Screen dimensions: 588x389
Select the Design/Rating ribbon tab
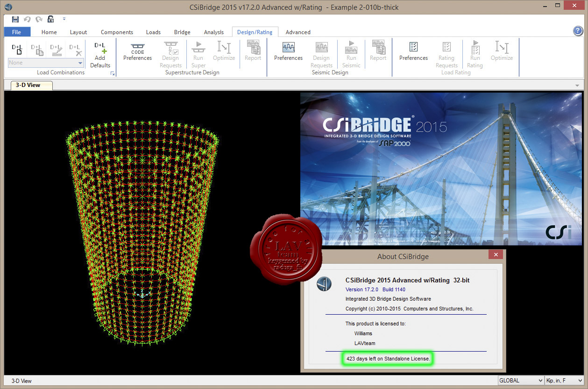(x=255, y=32)
